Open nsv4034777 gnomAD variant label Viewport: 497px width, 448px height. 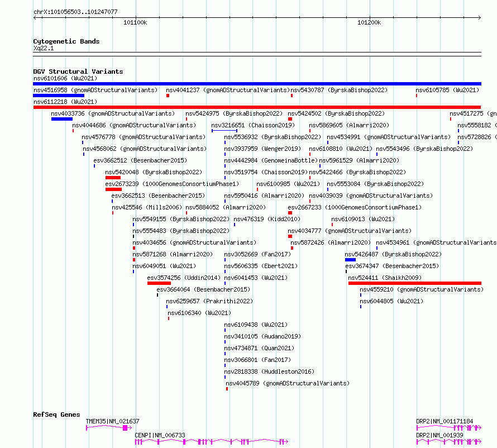pyautogui.click(x=350, y=231)
